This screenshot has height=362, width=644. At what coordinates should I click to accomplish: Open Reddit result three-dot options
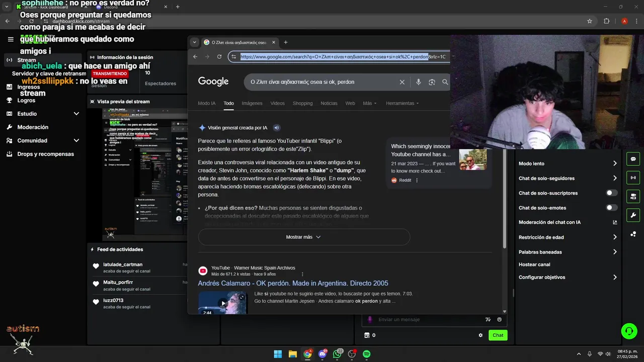point(417,180)
